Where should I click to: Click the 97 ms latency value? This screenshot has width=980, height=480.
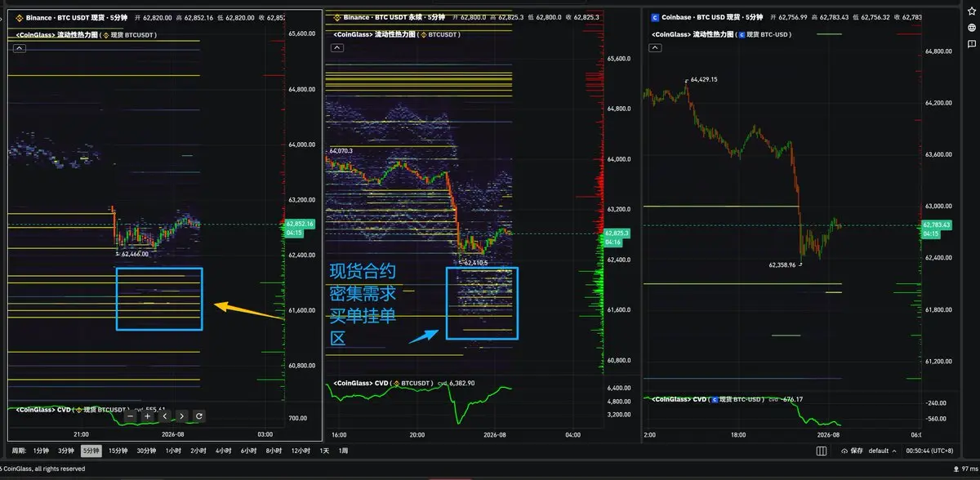point(969,469)
